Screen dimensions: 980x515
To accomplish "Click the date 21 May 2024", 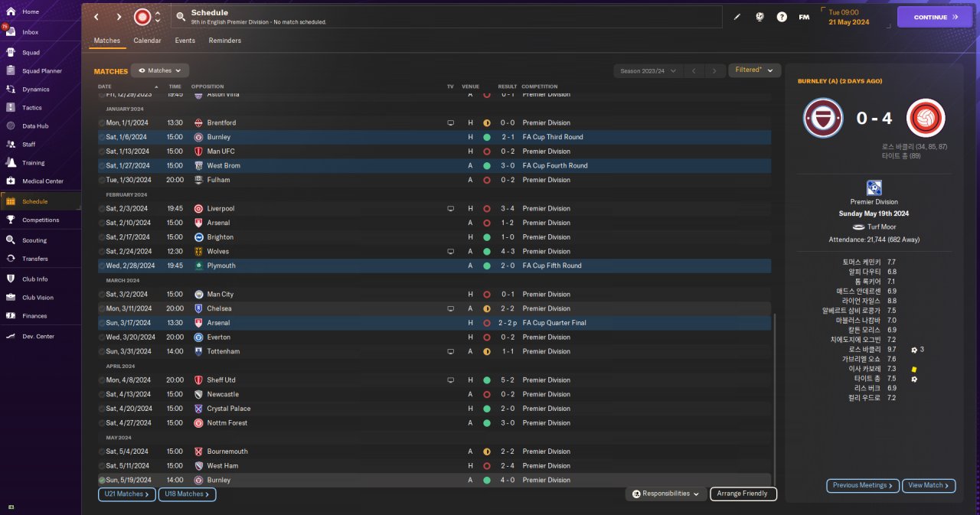I will [x=849, y=22].
